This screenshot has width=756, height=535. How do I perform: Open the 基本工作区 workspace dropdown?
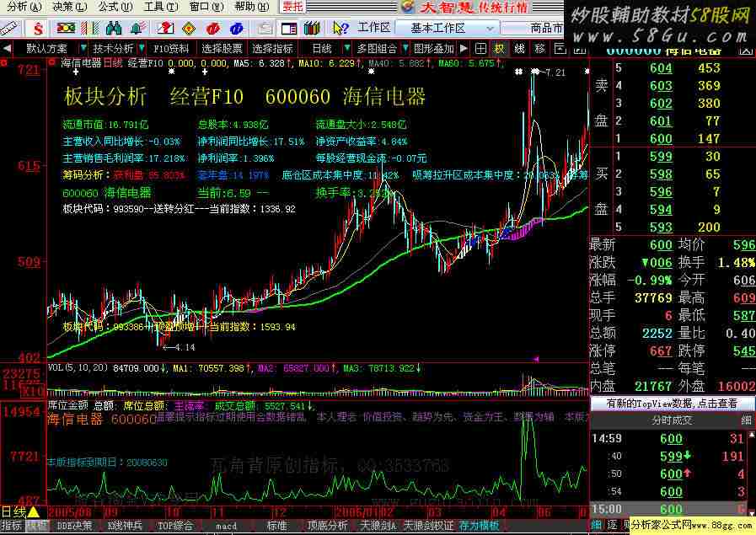pos(447,29)
